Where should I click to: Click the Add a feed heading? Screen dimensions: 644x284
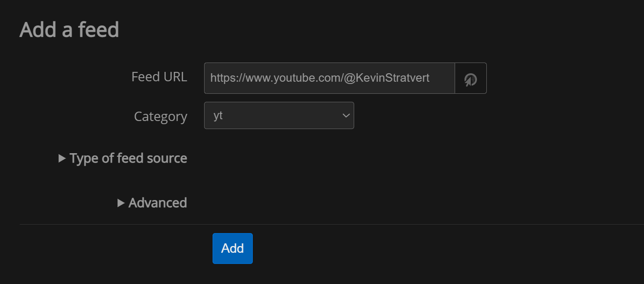click(69, 30)
